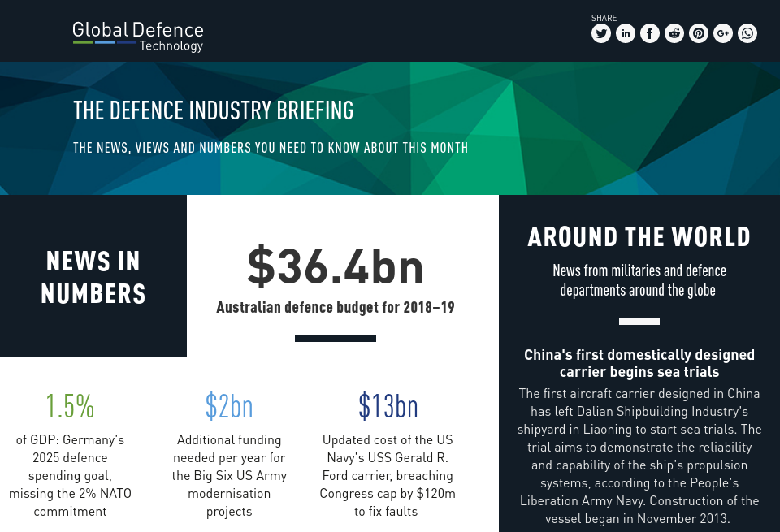Click 'Australian defence budget for 2018–19' text
This screenshot has width=780, height=532.
tap(336, 307)
